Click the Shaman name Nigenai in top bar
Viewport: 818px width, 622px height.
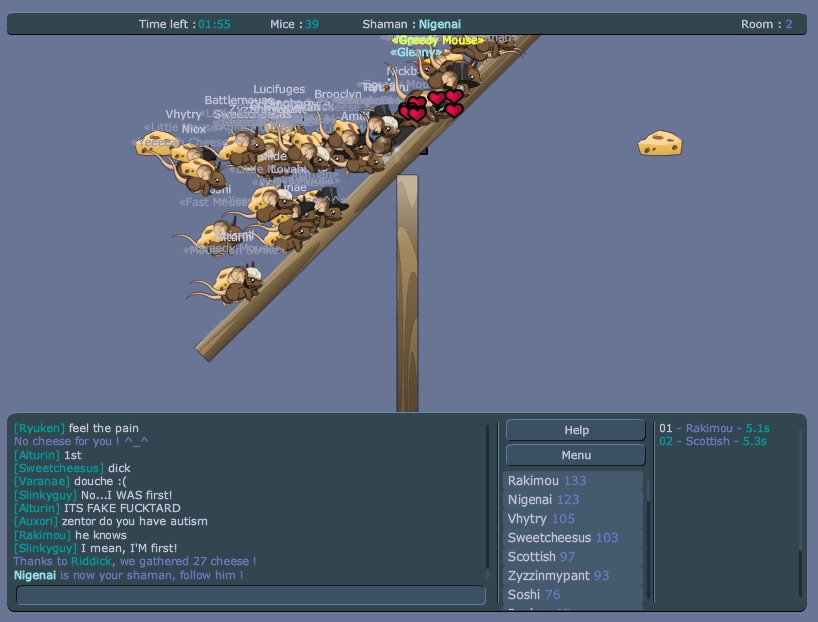click(x=440, y=24)
